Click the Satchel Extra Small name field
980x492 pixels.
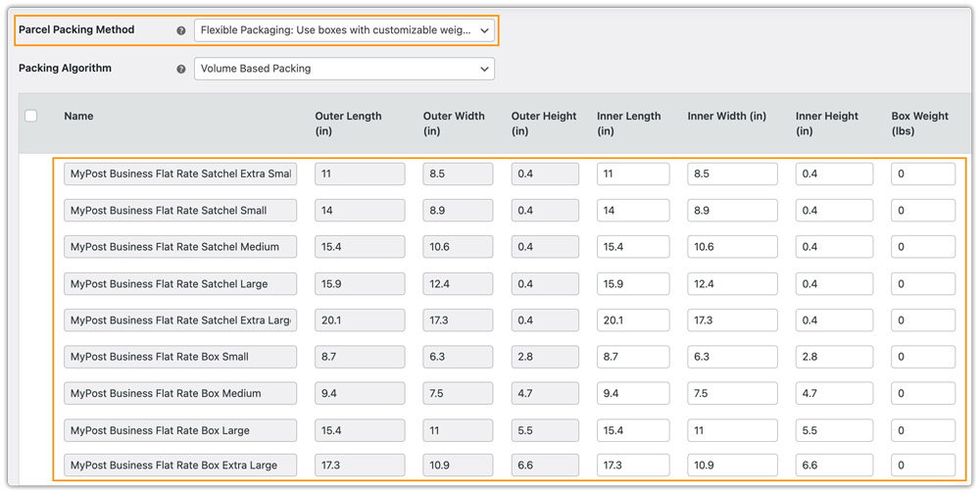coord(180,173)
